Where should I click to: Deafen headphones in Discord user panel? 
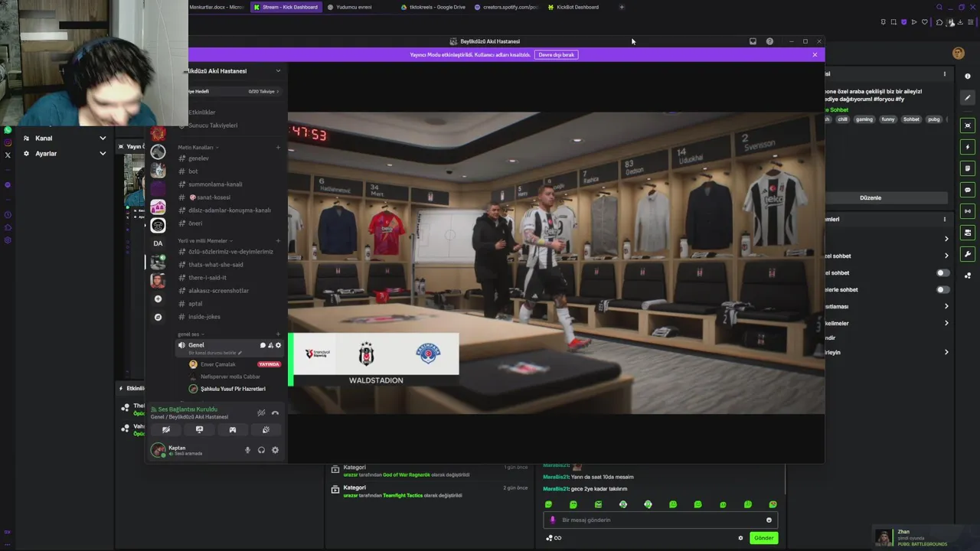tap(261, 450)
